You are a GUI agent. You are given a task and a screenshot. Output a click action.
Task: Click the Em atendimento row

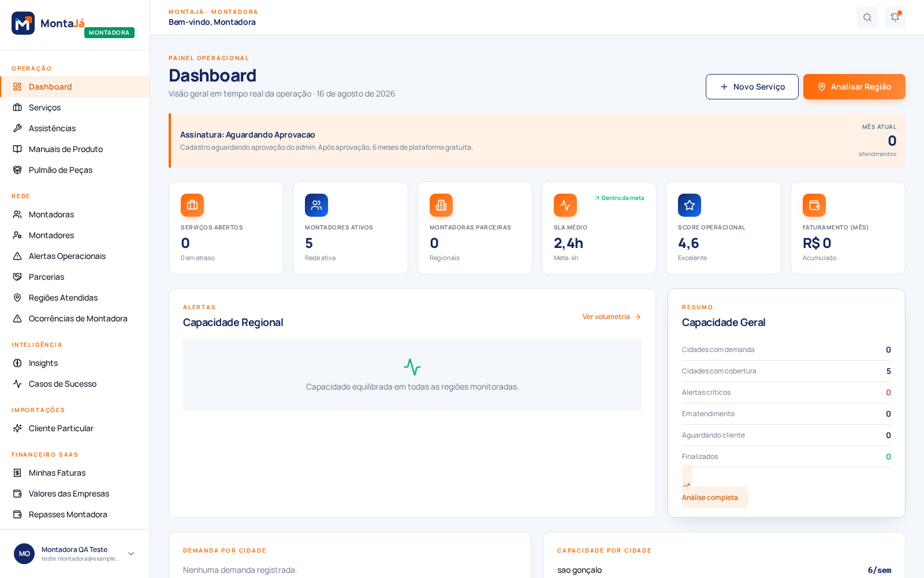point(786,414)
